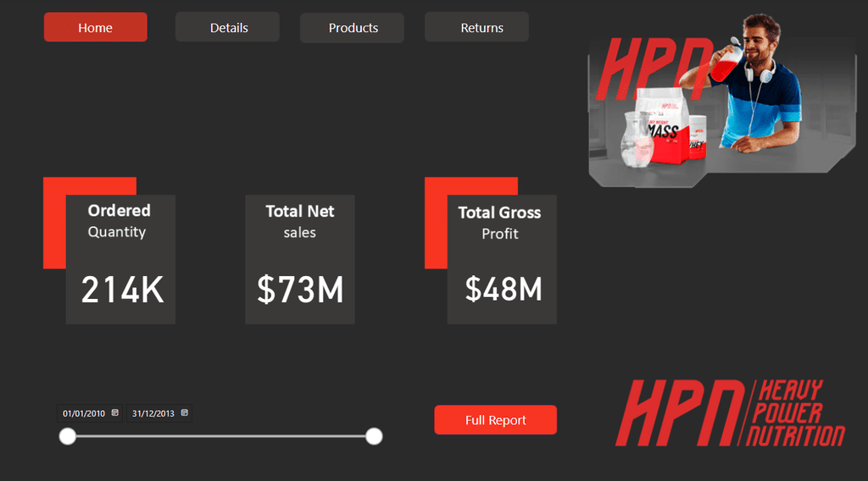Select the Total Gross Profit $48M card
The width and height of the screenshot is (868, 481).
click(x=502, y=259)
